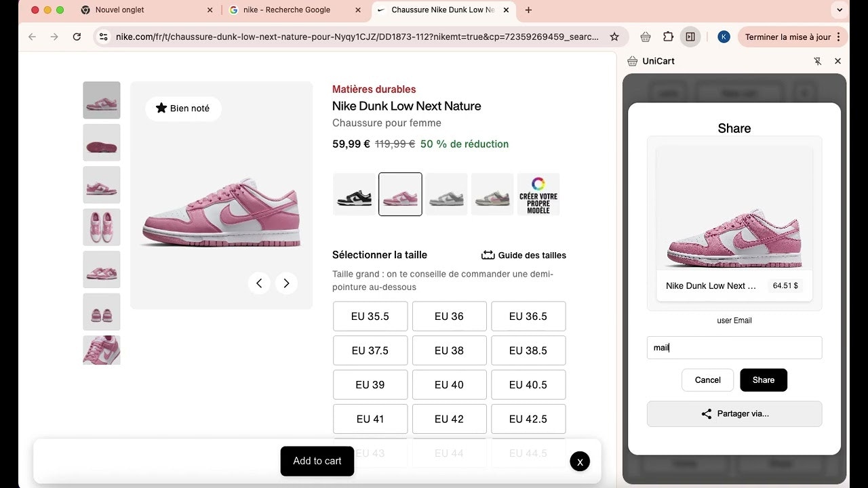Choose size EU 38.5
This screenshot has width=868, height=488.
tap(528, 350)
